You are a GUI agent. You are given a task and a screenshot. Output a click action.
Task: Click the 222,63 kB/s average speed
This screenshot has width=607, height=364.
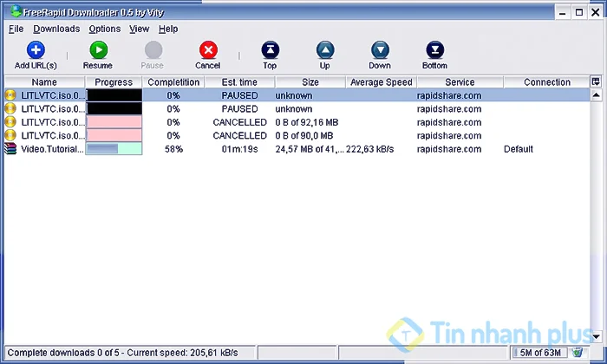pyautogui.click(x=369, y=149)
